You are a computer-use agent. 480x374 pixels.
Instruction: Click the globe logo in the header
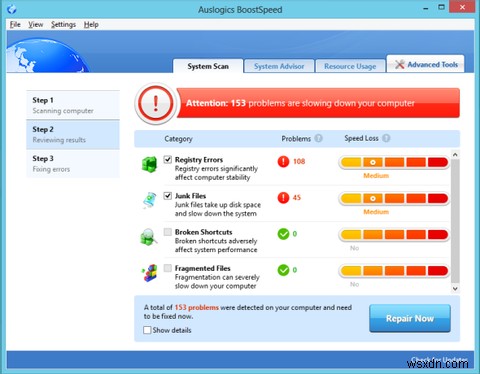pyautogui.click(x=47, y=55)
